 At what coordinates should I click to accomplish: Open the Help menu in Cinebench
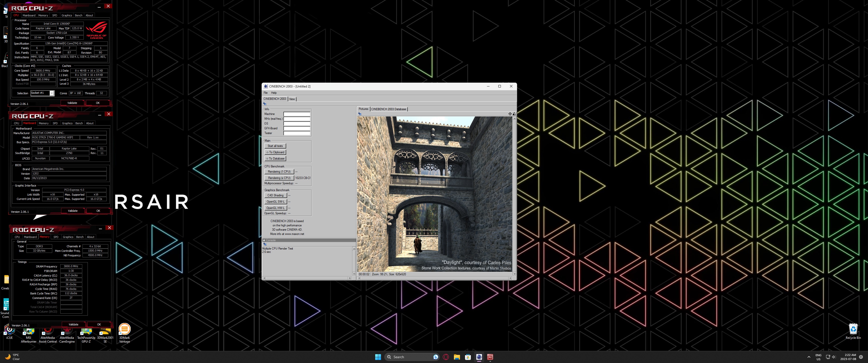[x=274, y=93]
